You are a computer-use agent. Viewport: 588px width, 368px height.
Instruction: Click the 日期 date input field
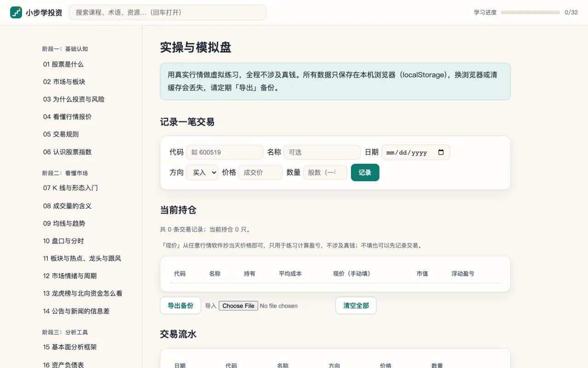coord(416,152)
